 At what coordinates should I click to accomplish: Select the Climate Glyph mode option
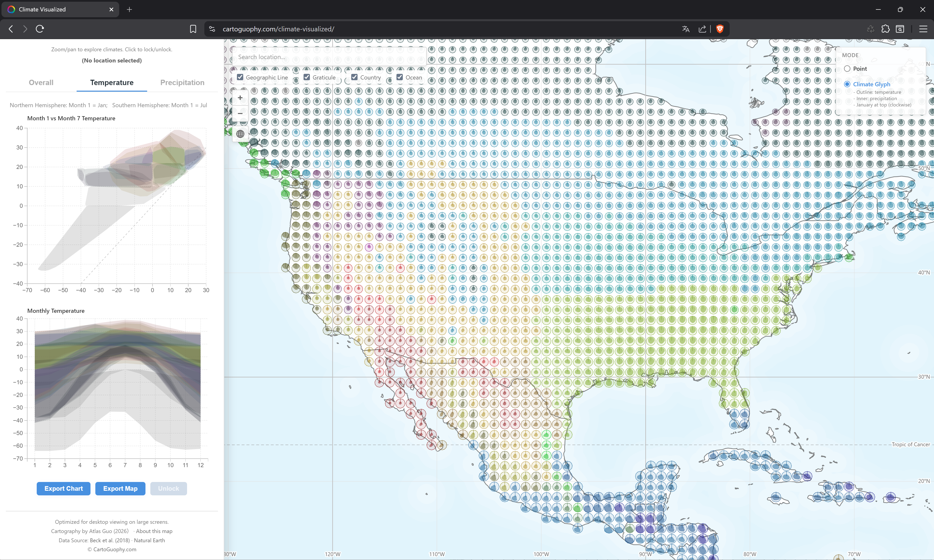[x=848, y=84]
